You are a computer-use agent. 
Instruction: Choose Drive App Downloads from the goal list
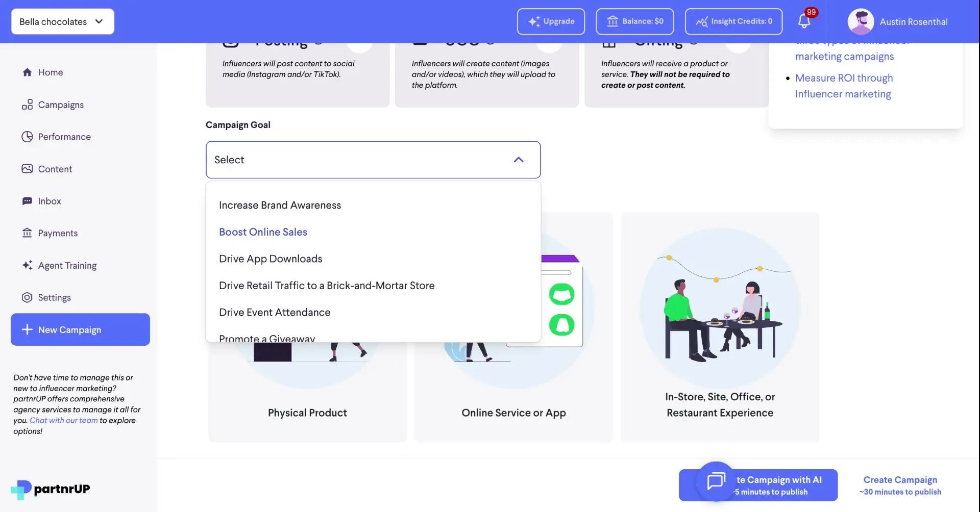[x=271, y=259]
